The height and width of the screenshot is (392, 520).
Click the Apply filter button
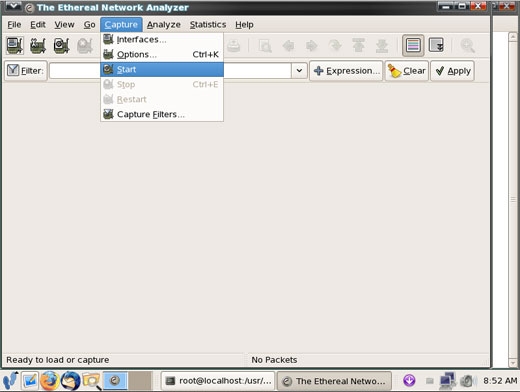click(x=453, y=71)
